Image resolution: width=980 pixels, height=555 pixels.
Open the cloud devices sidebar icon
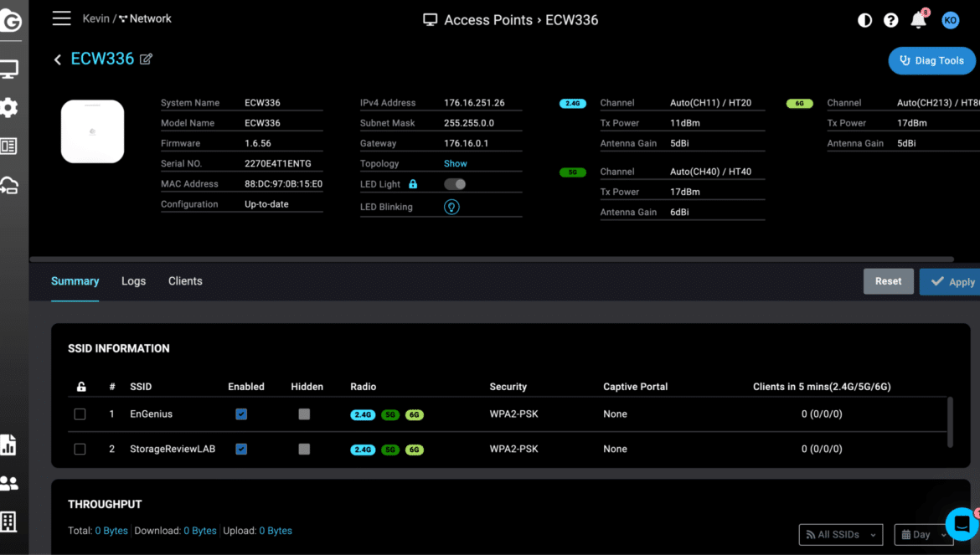(x=8, y=185)
